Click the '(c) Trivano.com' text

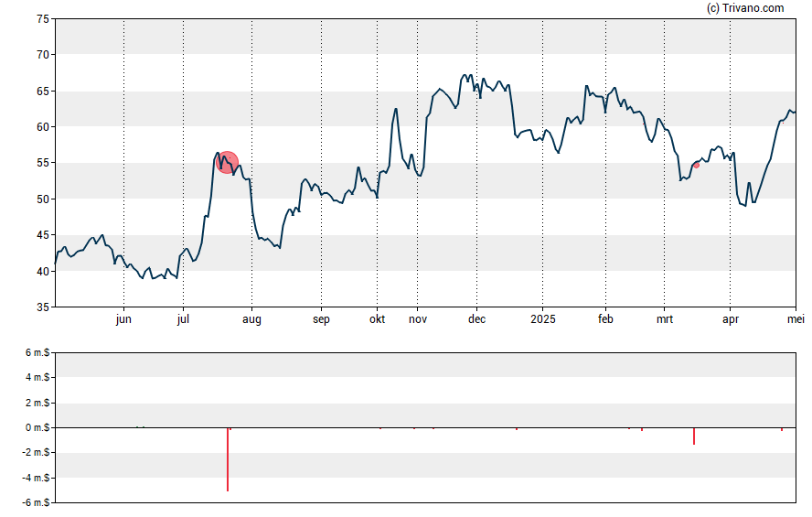pyautogui.click(x=745, y=7)
